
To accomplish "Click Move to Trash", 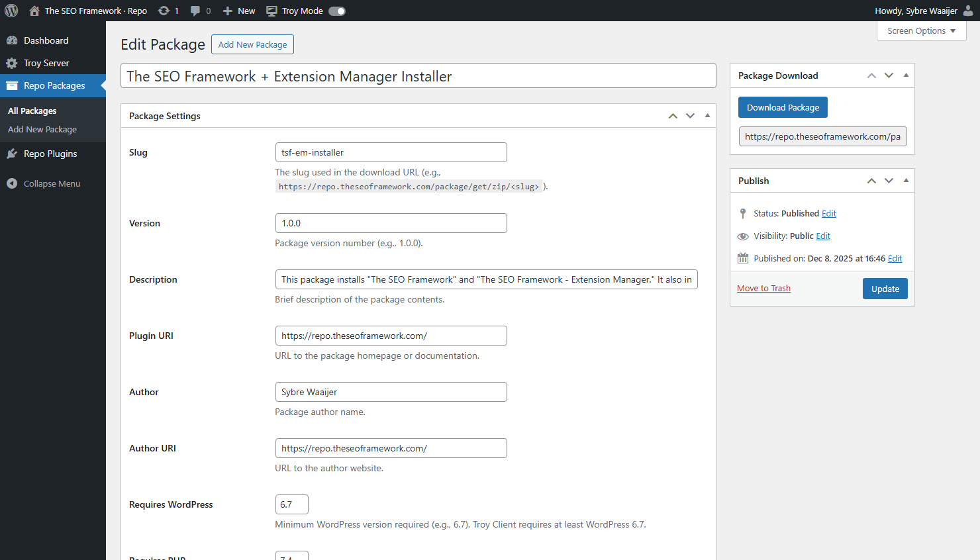I will [763, 288].
